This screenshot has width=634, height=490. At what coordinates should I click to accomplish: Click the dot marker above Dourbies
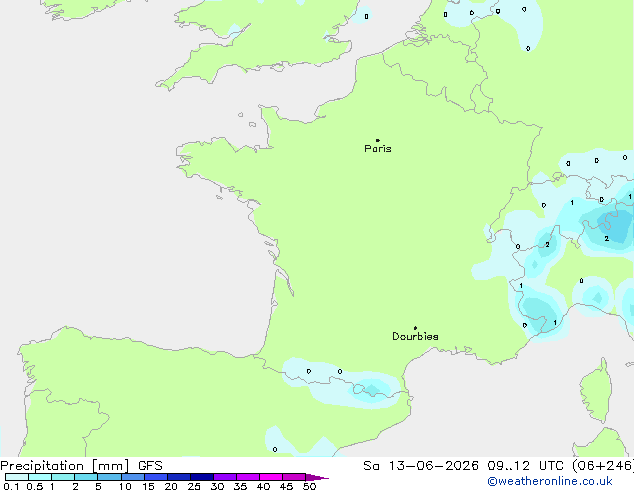[415, 328]
